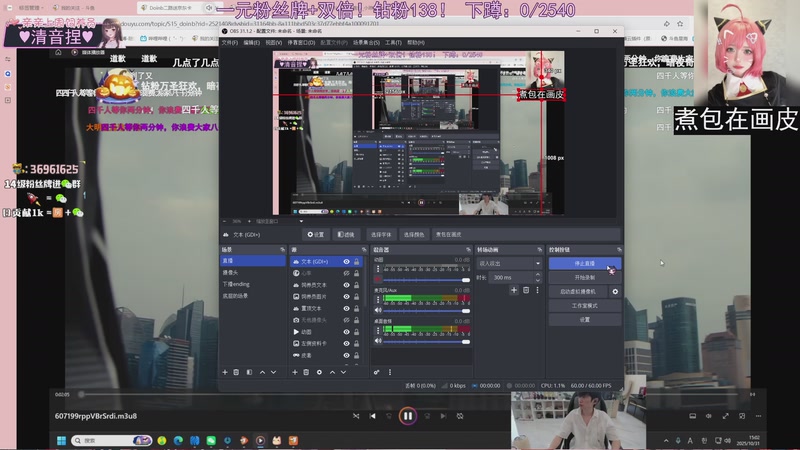Open transition properties three-dot menu
800x450 pixels.
pos(537,290)
